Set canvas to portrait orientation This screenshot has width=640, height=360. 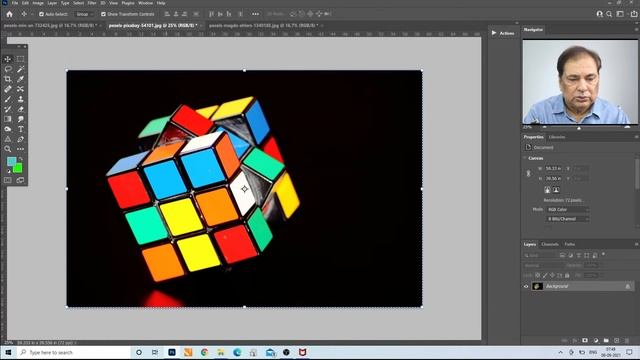pyautogui.click(x=547, y=190)
